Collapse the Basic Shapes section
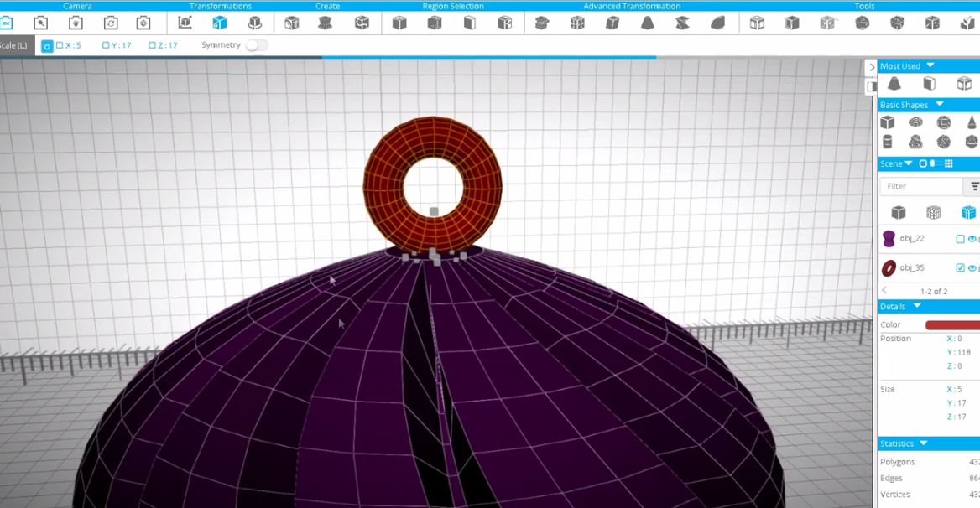The height and width of the screenshot is (508, 980). pos(940,104)
